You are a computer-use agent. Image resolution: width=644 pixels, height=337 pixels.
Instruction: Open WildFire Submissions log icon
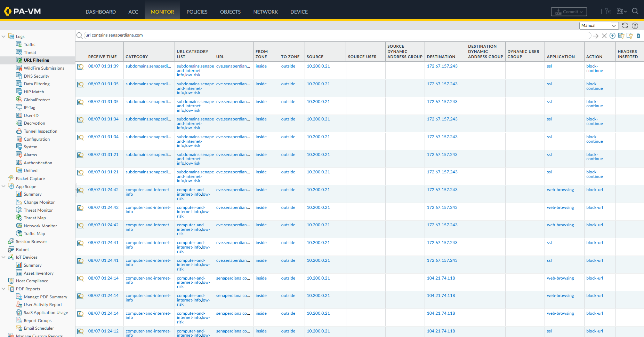[x=19, y=68]
